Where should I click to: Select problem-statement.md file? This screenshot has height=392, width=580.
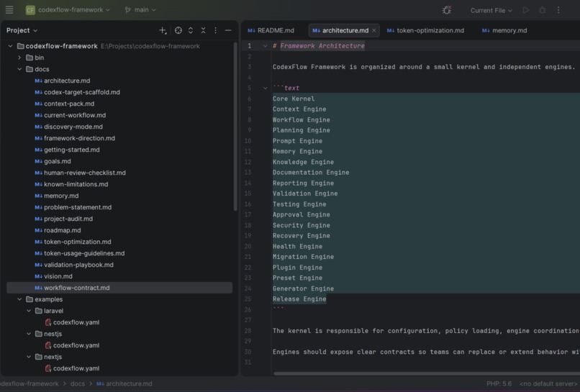point(73,207)
